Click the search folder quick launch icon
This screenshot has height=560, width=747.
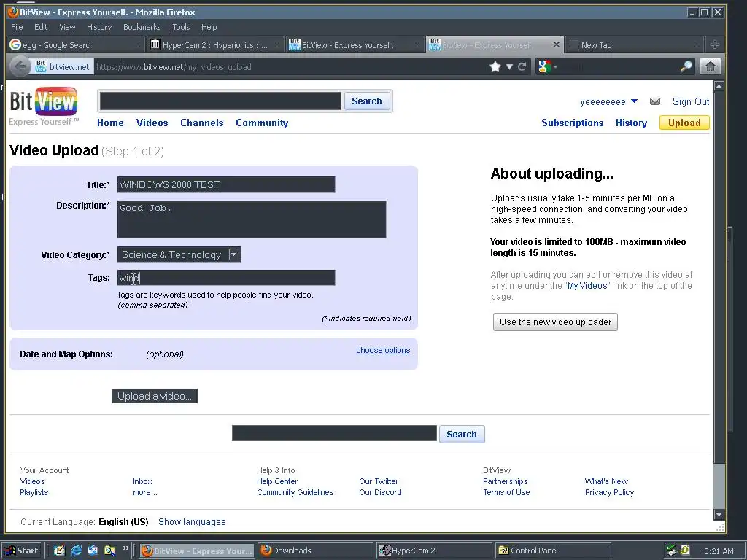[109, 551]
